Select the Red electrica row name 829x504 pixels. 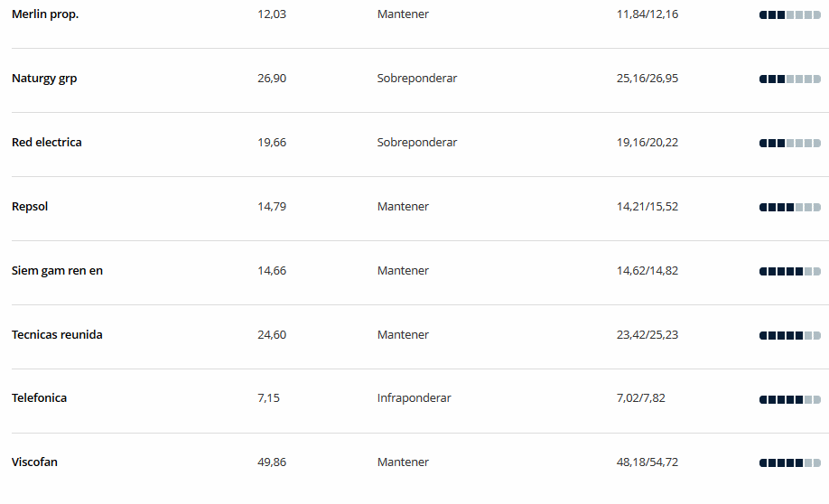point(47,143)
